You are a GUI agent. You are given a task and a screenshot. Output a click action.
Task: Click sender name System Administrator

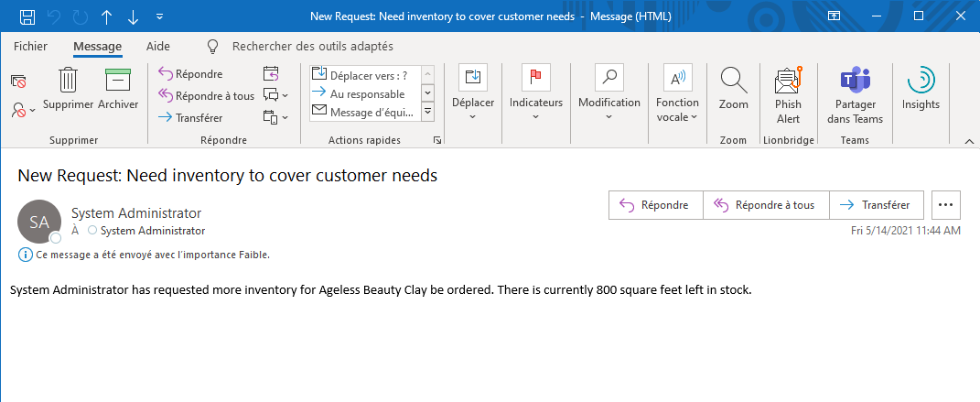[137, 212]
